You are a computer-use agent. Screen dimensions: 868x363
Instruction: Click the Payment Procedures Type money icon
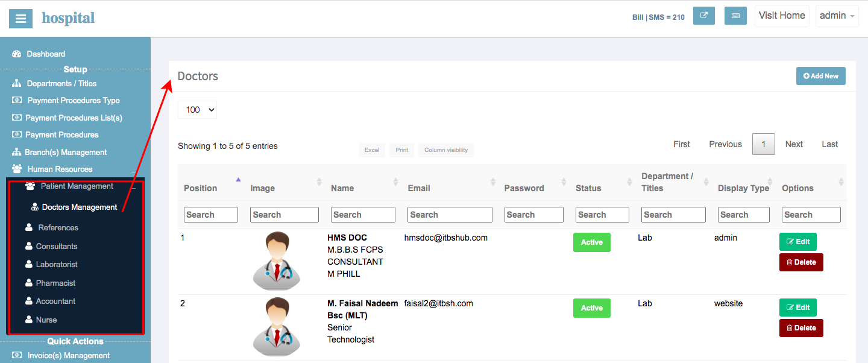[17, 100]
